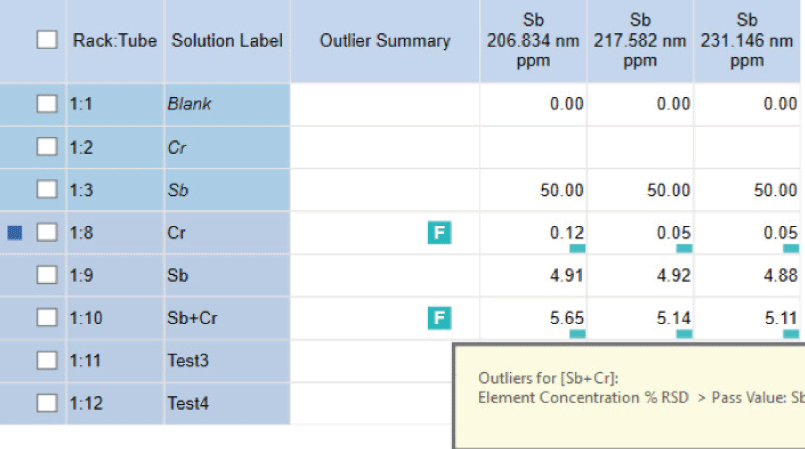Click the F outlier flag for Sb+Cr row
The image size is (805, 449).
pos(439,318)
